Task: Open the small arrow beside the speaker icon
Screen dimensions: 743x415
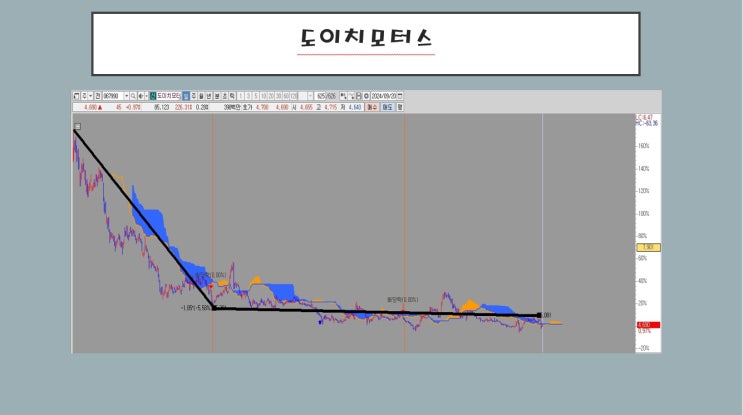Action: pos(146,96)
